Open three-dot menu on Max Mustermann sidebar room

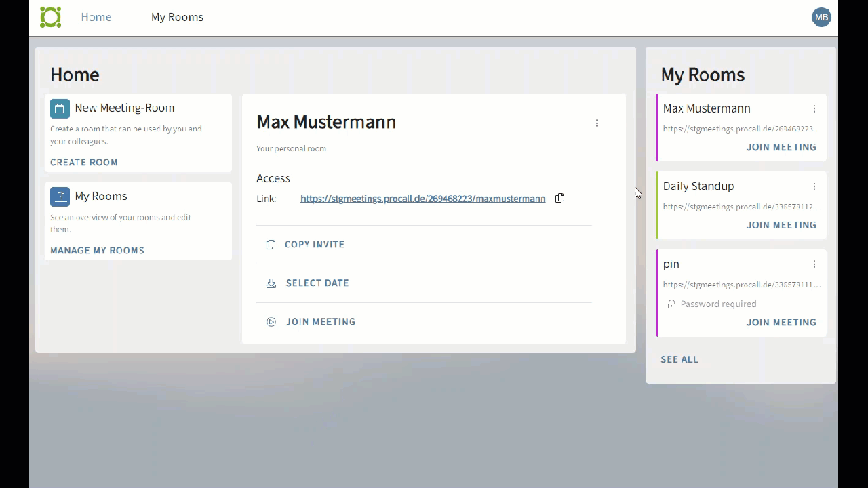pyautogui.click(x=814, y=109)
